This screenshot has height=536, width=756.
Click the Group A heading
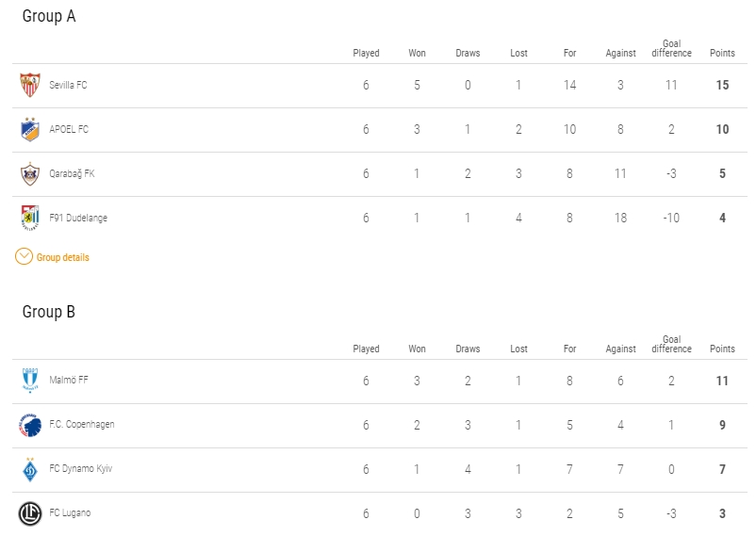pyautogui.click(x=49, y=16)
